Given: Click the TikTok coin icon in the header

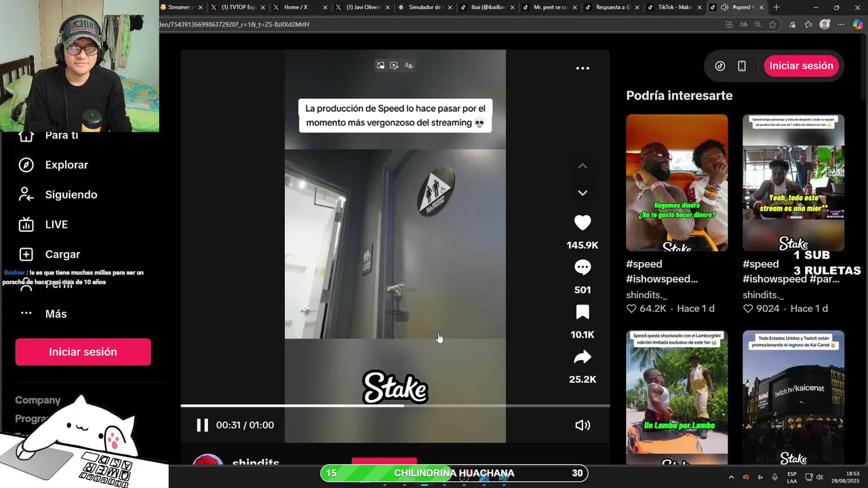Looking at the screenshot, I should [720, 66].
